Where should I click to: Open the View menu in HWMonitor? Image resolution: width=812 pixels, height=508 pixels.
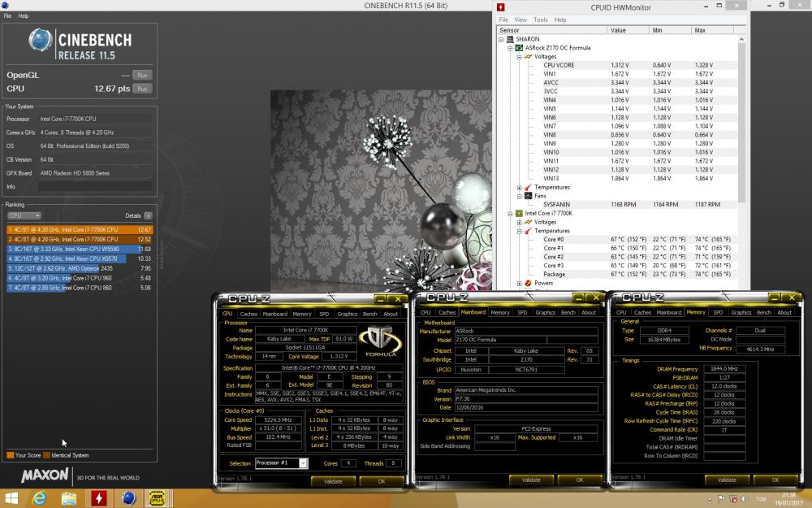coord(520,20)
